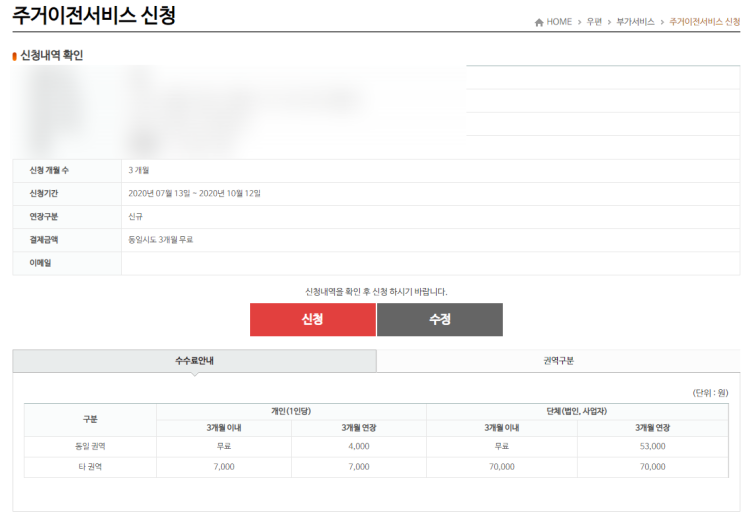
Task: Select the 4,000 fee cell
Action: [359, 446]
